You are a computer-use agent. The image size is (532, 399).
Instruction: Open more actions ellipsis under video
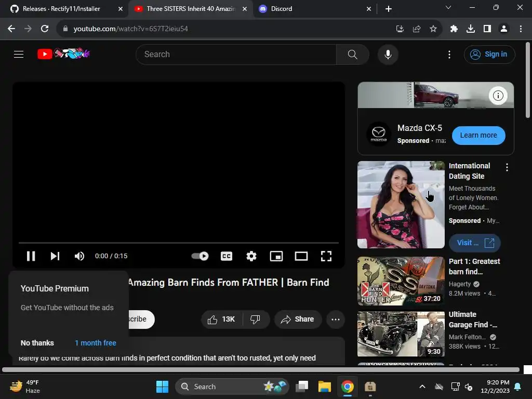tap(336, 320)
